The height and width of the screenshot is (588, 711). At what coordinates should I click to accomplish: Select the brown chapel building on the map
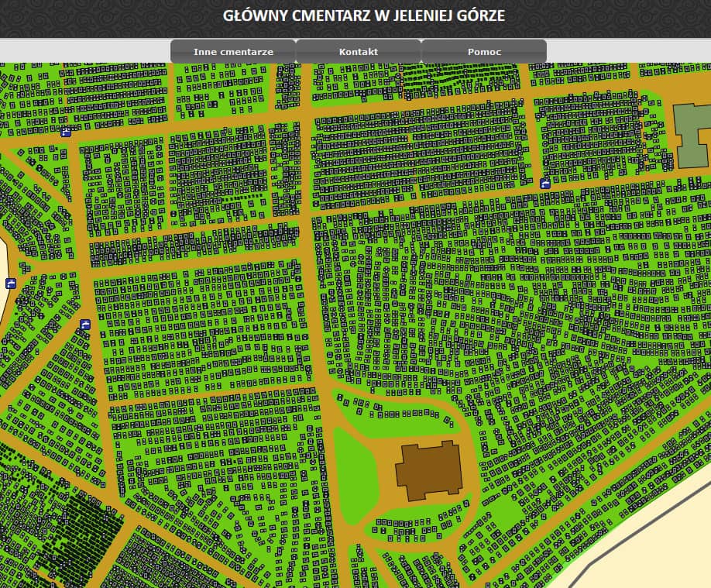[428, 469]
